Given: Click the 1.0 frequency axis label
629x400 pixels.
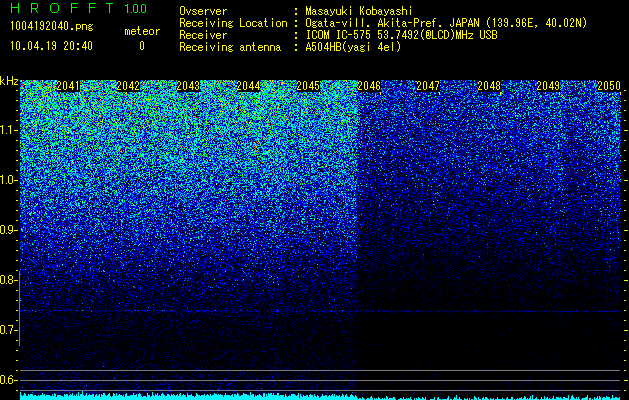Looking at the screenshot, I should 7,180.
